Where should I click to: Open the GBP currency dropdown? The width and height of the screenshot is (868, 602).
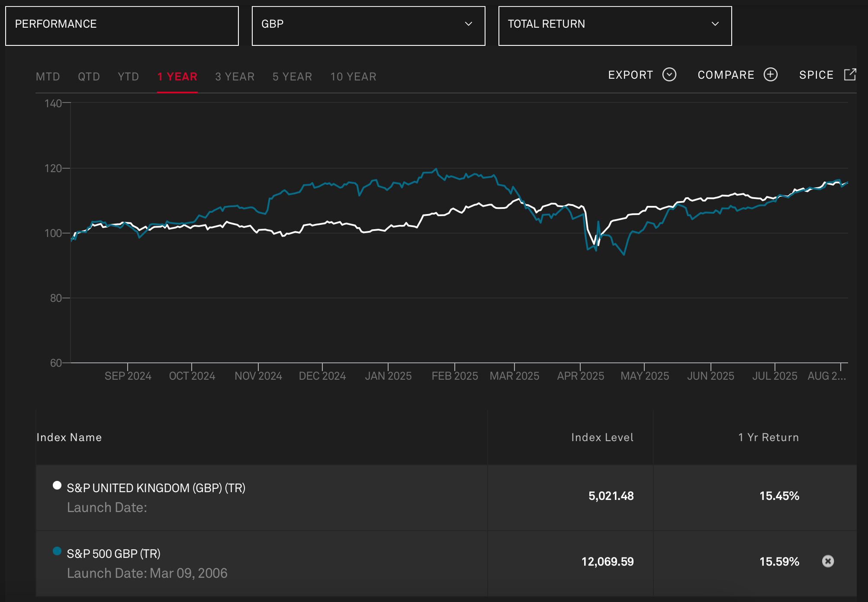368,26
